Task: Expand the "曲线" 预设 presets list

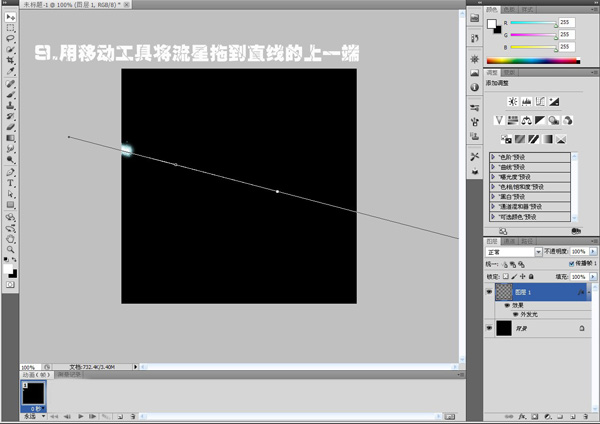Action: click(493, 166)
